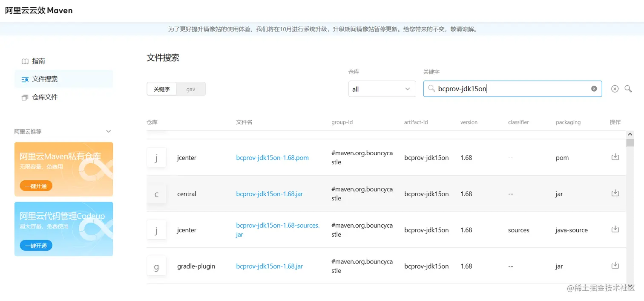Click the central repository name cell
Viewport: 644px width, 301px height.
pyautogui.click(x=187, y=194)
